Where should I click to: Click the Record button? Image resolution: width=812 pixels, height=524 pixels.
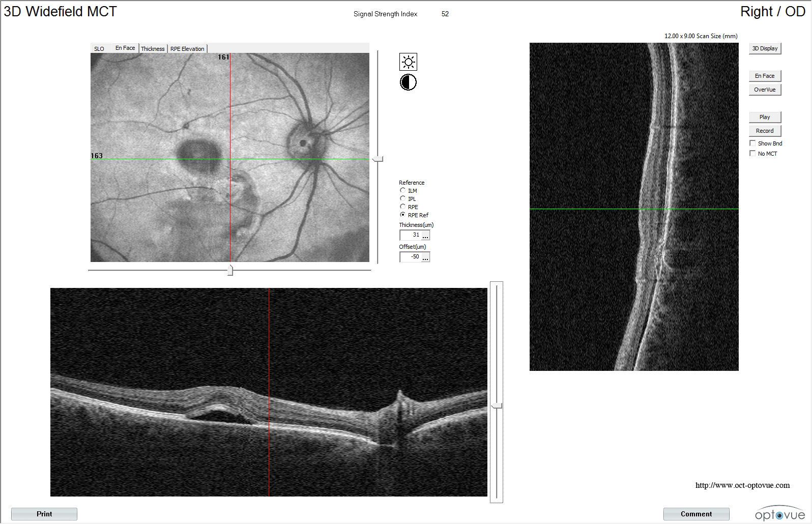[x=765, y=131]
